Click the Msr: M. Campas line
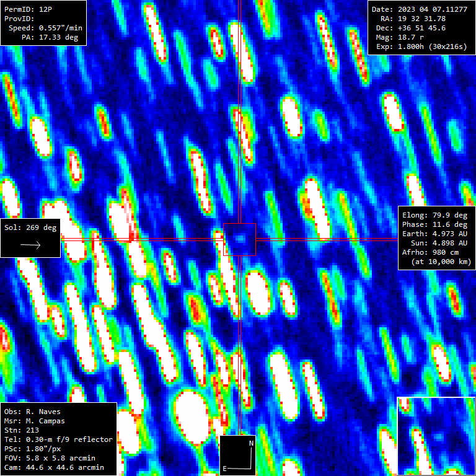This screenshot has width=476, height=476. point(34,421)
